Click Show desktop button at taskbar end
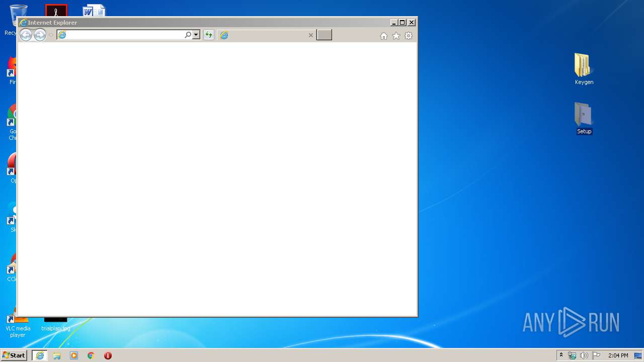 coord(638,355)
